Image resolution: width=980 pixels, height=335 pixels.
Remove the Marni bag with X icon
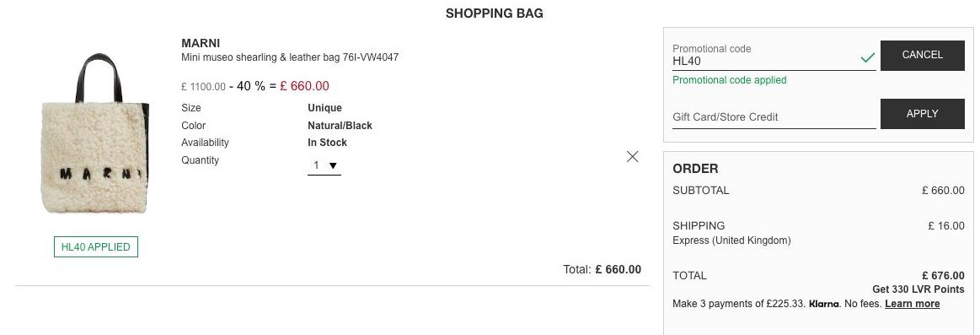pos(633,157)
